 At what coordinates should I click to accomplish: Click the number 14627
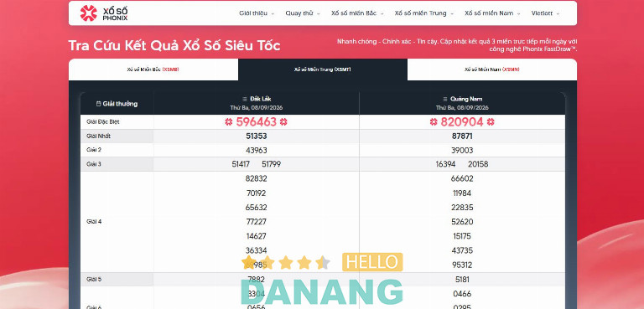[x=257, y=236]
